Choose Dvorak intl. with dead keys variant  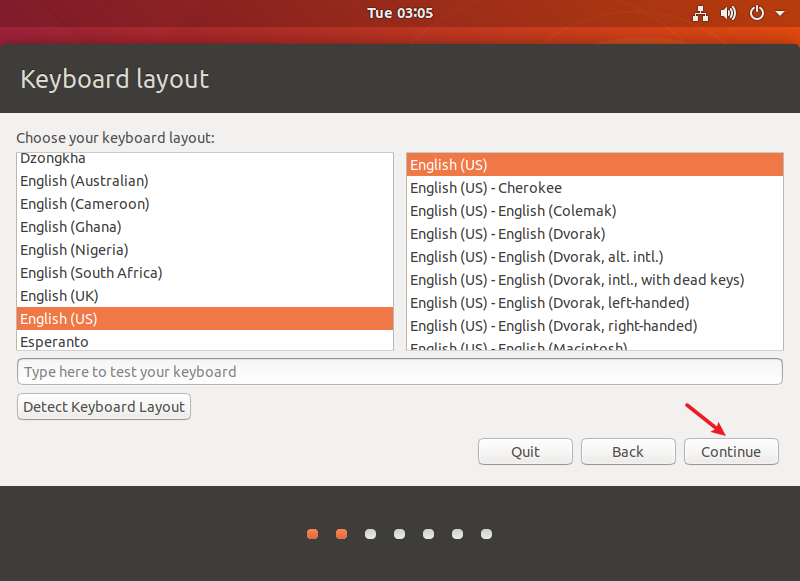595,280
